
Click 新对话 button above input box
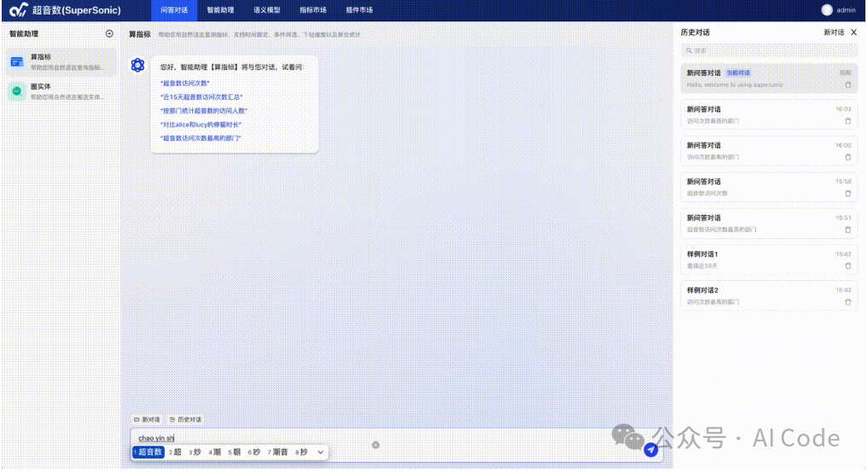(148, 420)
